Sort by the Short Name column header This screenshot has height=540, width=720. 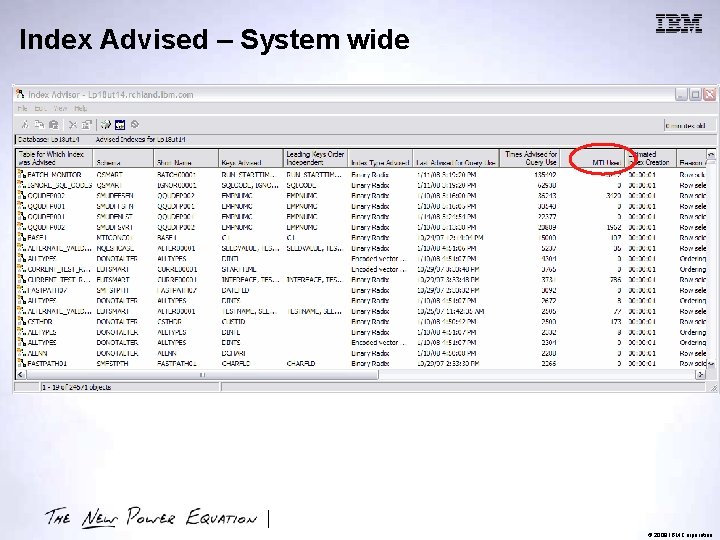186,158
